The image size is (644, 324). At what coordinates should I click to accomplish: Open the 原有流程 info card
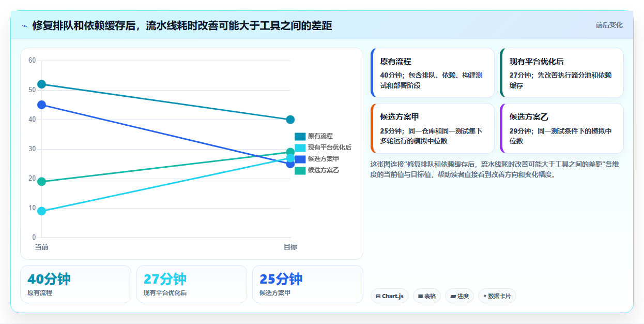click(433, 73)
